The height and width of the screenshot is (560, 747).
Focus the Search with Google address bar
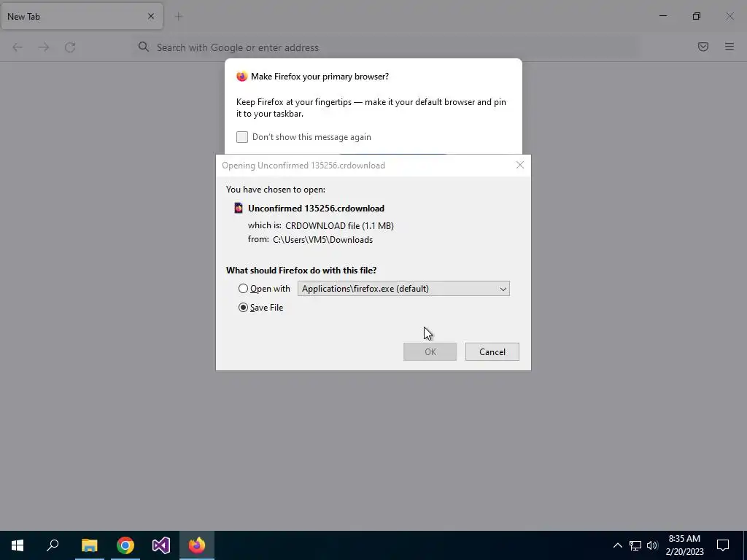coord(386,47)
